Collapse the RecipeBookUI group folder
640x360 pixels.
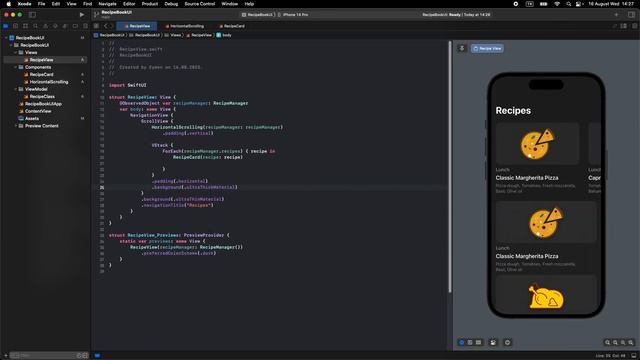[11, 45]
